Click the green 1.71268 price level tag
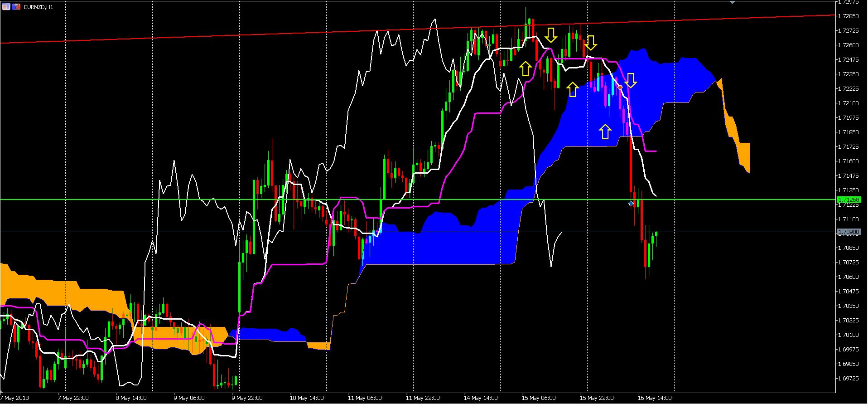This screenshot has height=404, width=868. pos(849,200)
